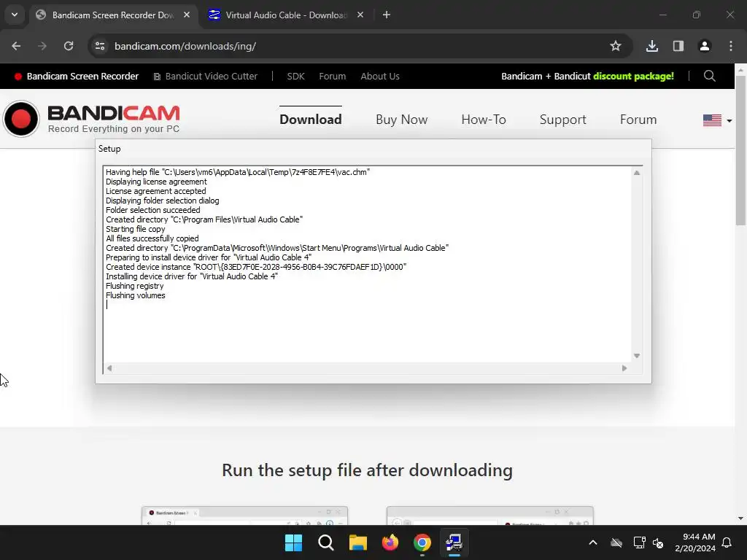Open Chrome profile icon

tap(704, 46)
